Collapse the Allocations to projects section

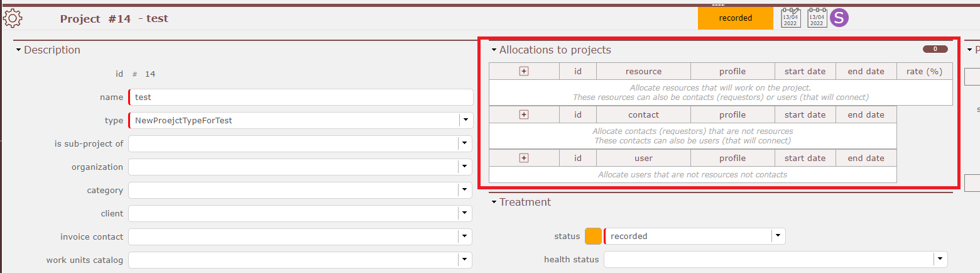click(494, 50)
